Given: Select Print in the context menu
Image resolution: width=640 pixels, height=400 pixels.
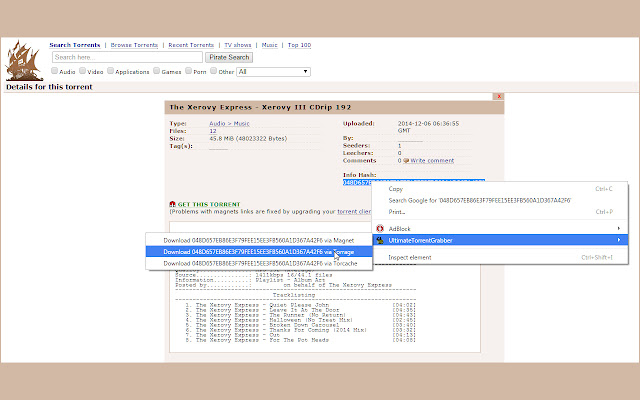Looking at the screenshot, I should coord(500,212).
